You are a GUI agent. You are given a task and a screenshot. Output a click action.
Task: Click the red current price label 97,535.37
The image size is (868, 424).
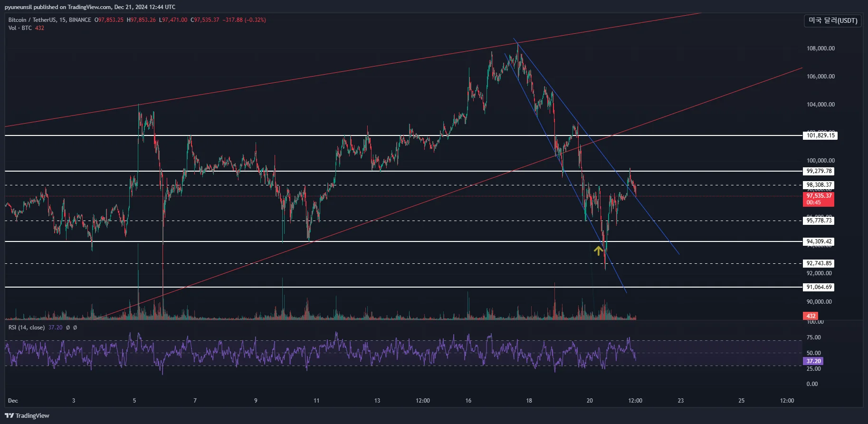[819, 199]
